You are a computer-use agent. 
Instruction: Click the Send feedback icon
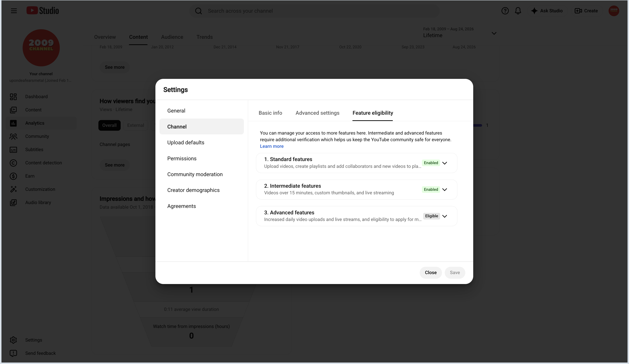click(13, 353)
